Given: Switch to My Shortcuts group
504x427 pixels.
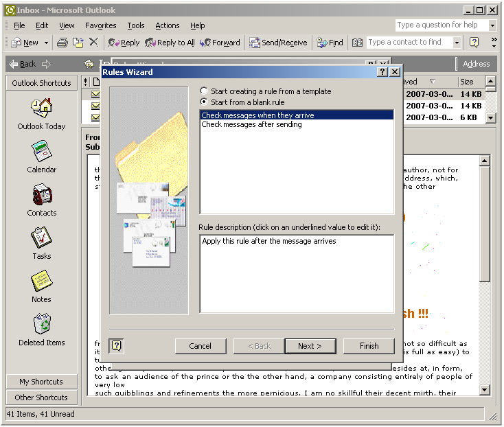Looking at the screenshot, I should click(x=41, y=382).
